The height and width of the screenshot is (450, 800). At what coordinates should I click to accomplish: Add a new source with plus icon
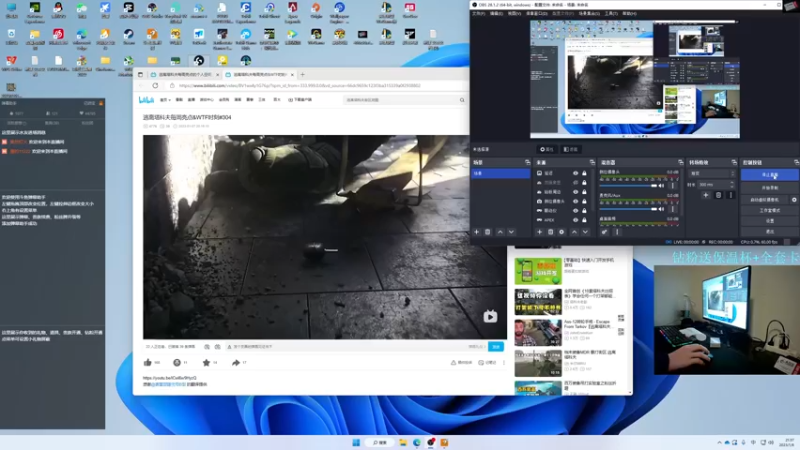[539, 232]
